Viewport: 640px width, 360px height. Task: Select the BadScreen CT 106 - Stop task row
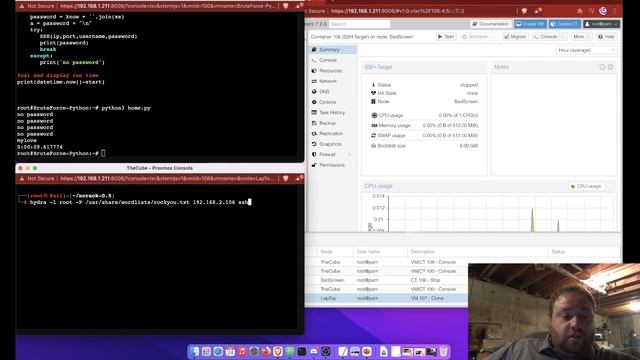tap(387, 280)
